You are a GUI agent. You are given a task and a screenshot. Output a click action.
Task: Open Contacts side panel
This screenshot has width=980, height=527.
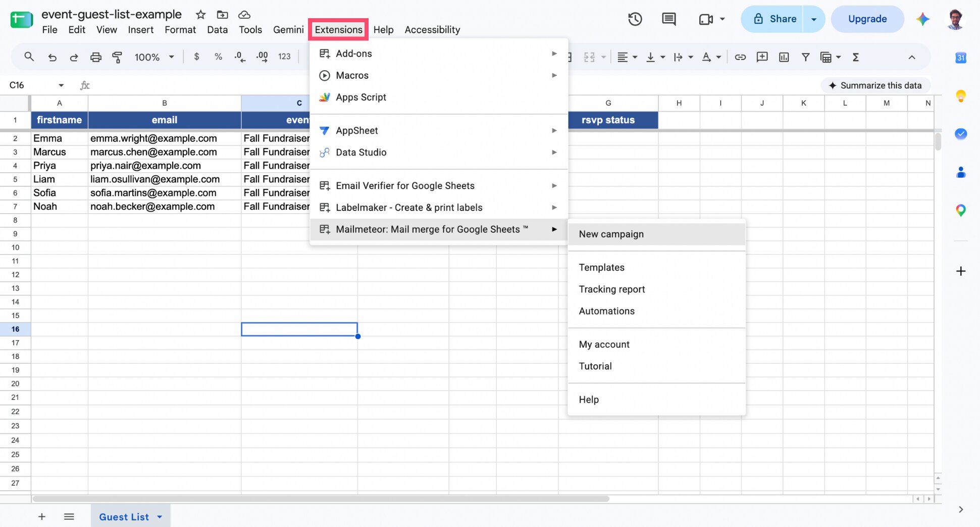961,172
